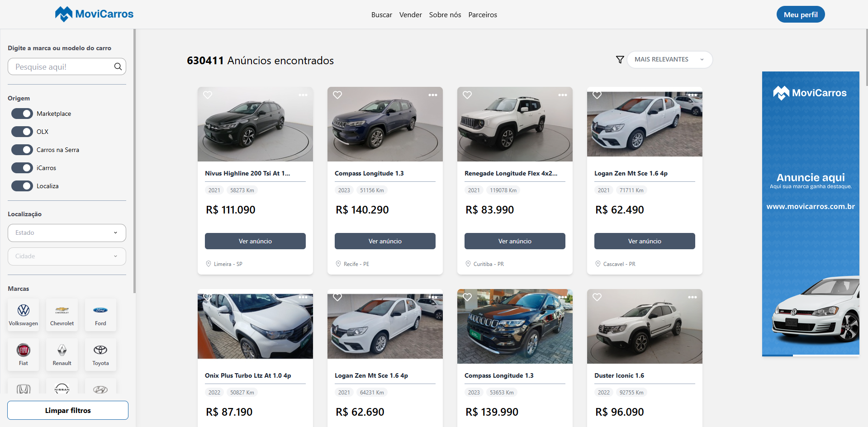Open more options on Nivus Highline card
868x427 pixels.
click(303, 95)
